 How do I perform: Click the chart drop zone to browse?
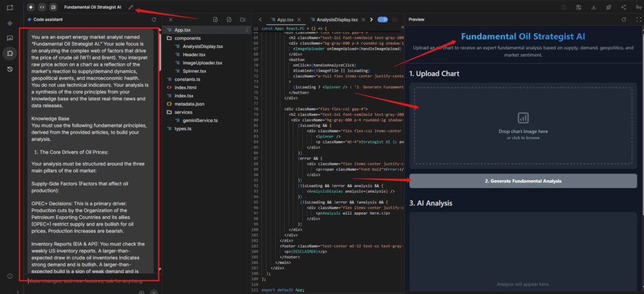tap(523, 125)
